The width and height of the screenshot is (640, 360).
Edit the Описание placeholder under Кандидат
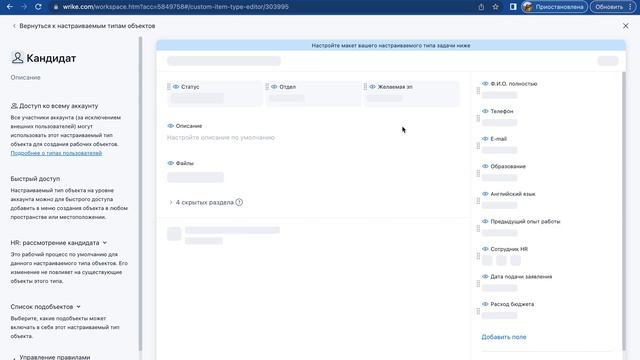(x=25, y=77)
